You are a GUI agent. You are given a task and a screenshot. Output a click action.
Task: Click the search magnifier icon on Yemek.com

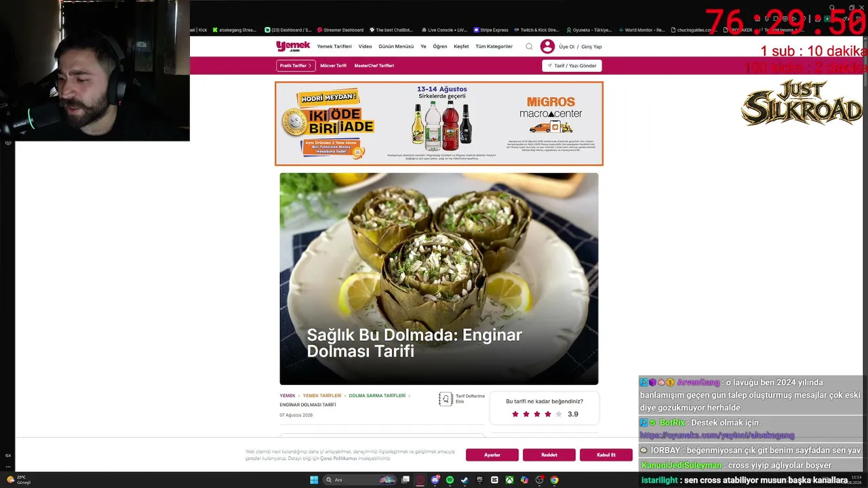click(x=529, y=47)
